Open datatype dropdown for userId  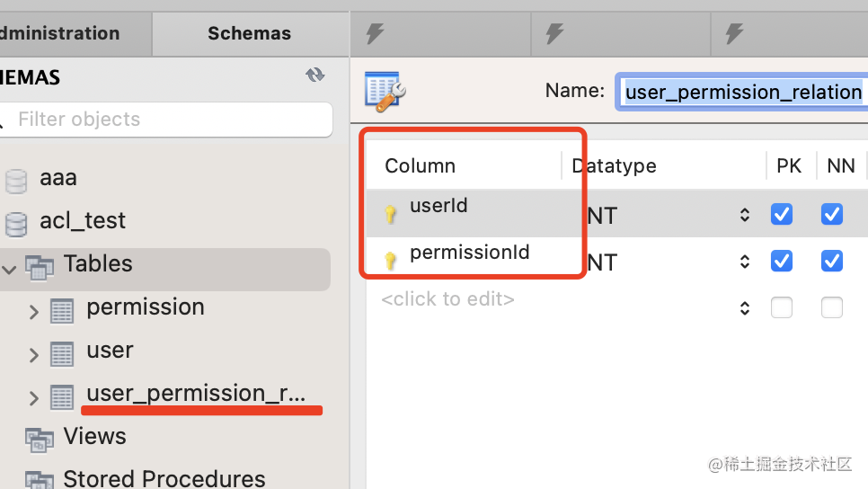click(744, 215)
